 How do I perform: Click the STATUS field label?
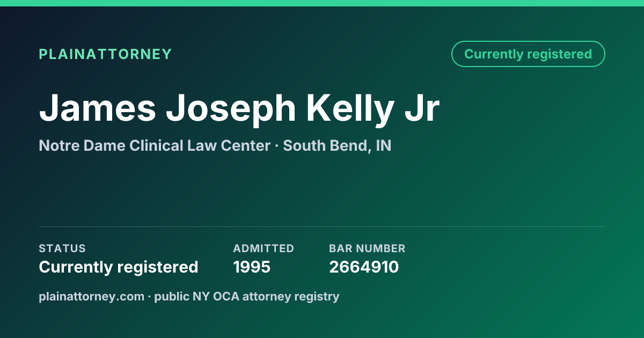pyautogui.click(x=62, y=248)
